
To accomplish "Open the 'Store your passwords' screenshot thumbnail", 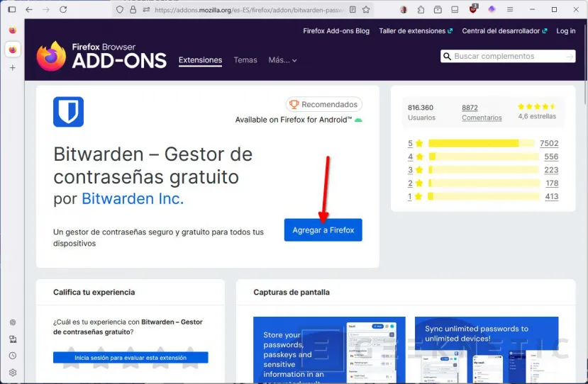I will (x=329, y=350).
